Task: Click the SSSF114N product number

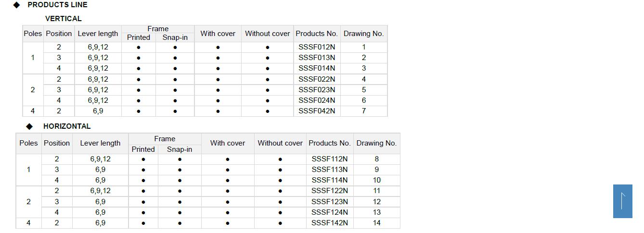Action: point(330,180)
